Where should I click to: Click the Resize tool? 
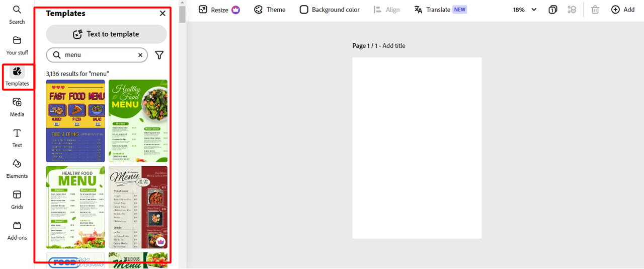pos(219,10)
